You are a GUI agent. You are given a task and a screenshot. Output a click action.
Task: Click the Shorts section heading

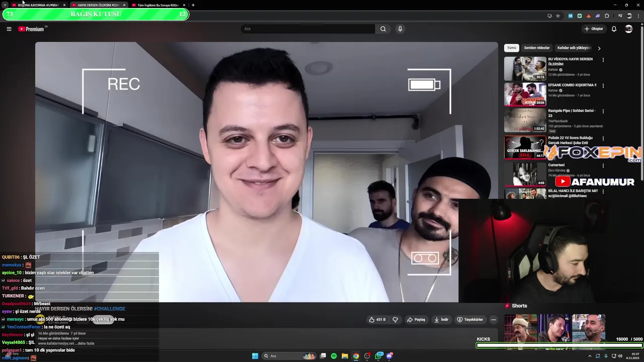pyautogui.click(x=519, y=306)
